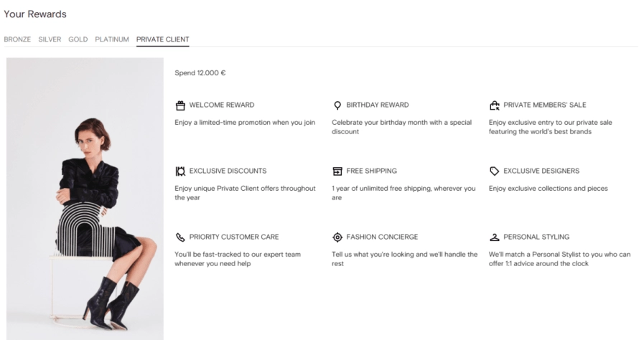644x340 pixels.
Task: Click the Priority Customer Care phone icon
Action: 180,237
